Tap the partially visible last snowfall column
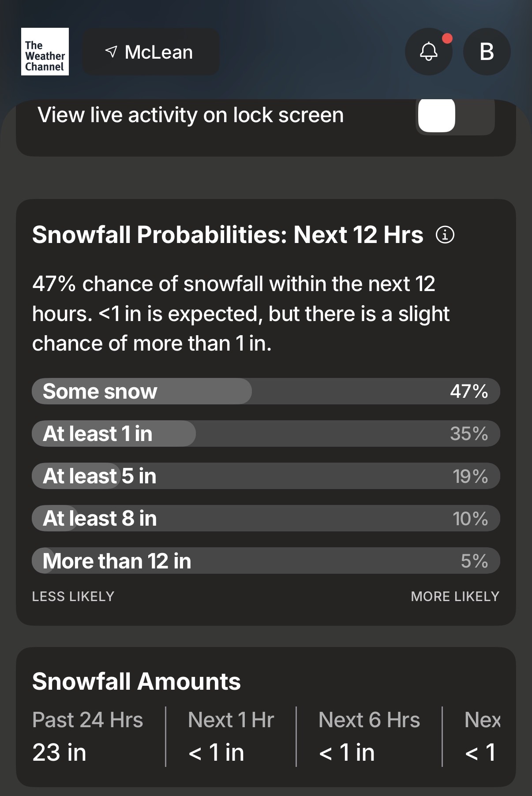 point(482,736)
